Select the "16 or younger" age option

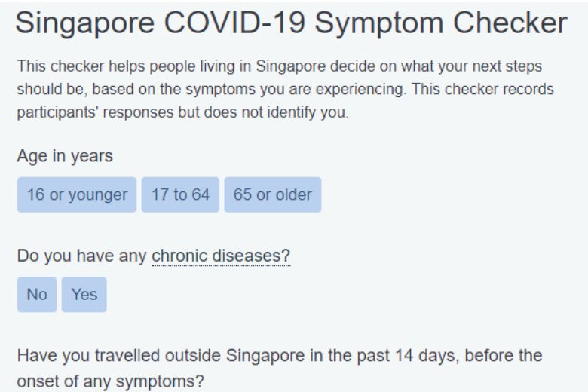[x=77, y=194]
